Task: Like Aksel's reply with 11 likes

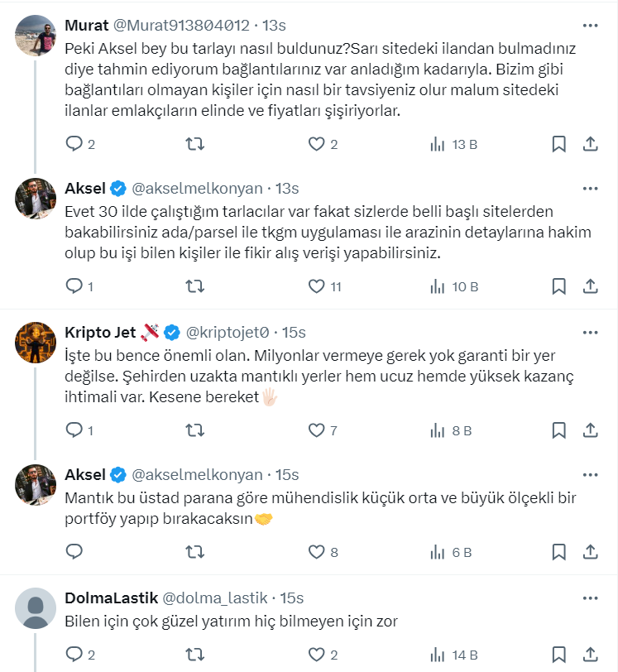Action: pyautogui.click(x=316, y=287)
